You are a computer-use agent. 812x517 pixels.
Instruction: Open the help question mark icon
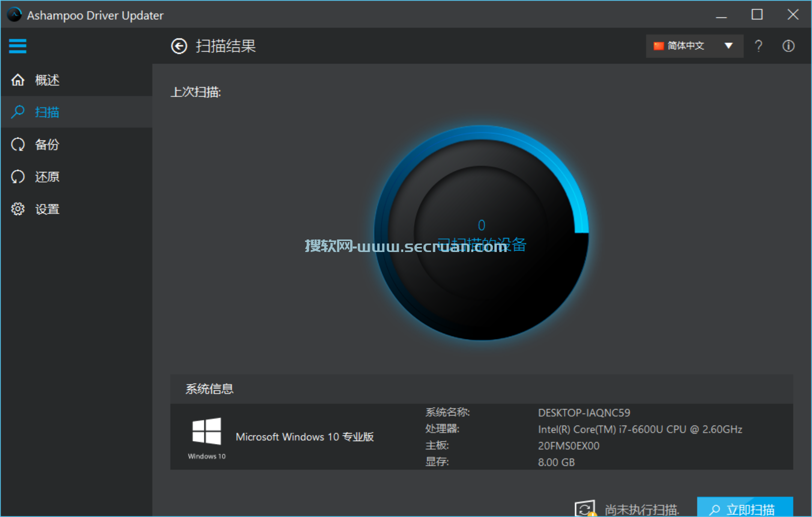pyautogui.click(x=758, y=46)
